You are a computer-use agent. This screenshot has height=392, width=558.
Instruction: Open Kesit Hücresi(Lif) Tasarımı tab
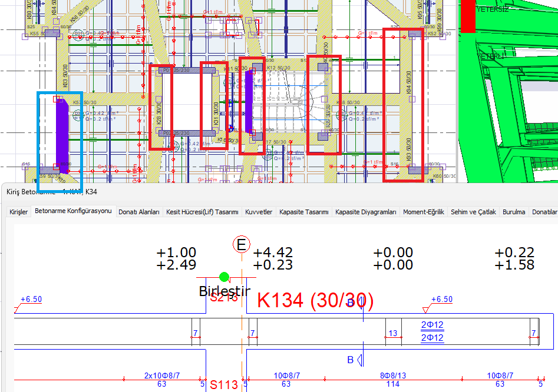click(x=202, y=212)
